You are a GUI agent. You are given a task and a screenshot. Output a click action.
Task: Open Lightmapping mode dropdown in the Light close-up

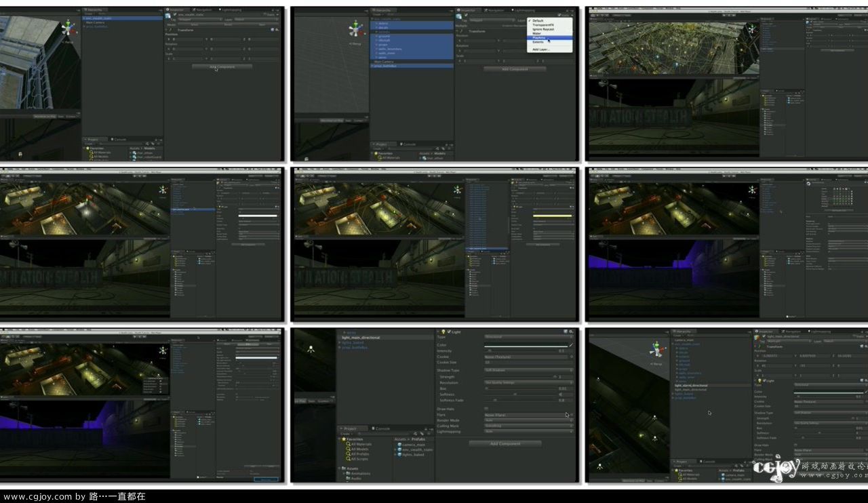(x=528, y=432)
